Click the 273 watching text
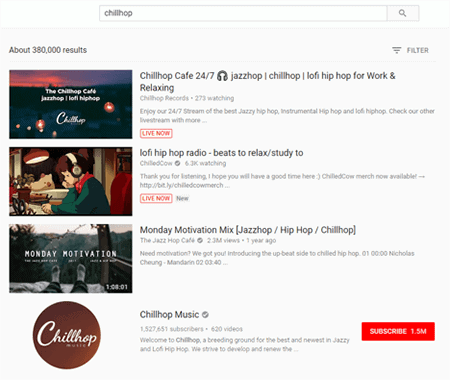450x380 pixels. (214, 98)
